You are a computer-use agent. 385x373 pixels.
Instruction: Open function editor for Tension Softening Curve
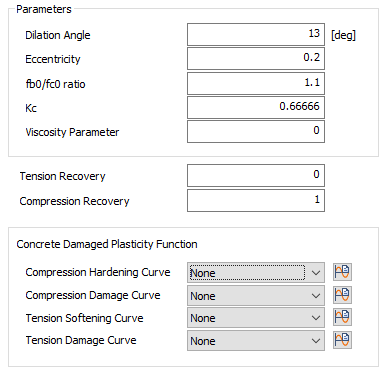pos(342,317)
